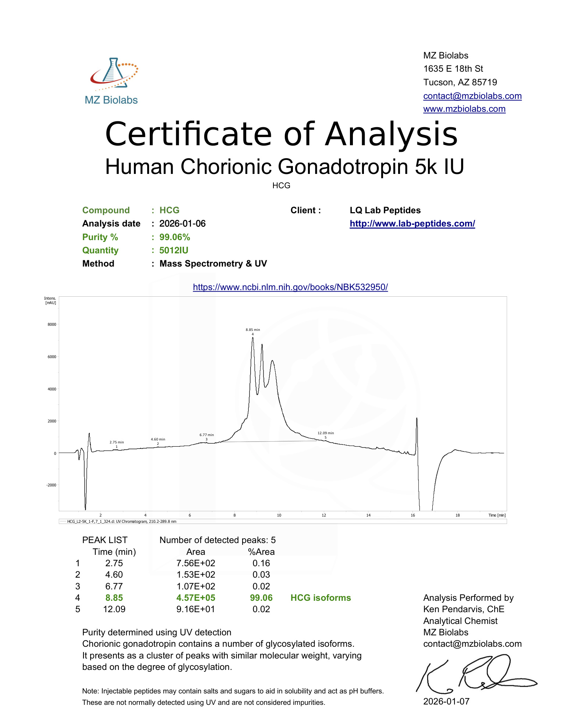
Task: Click Number of detected peaks: 5 text
Action: click(x=217, y=540)
